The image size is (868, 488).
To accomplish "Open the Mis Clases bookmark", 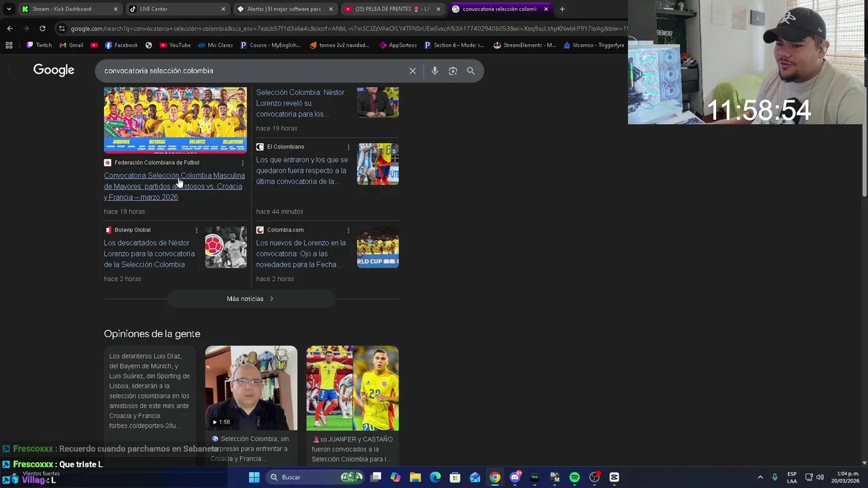I will [216, 45].
